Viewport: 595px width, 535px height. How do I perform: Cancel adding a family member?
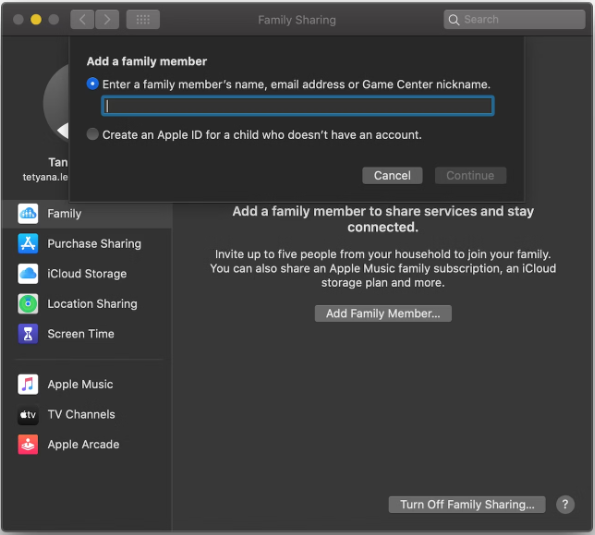[x=392, y=175]
